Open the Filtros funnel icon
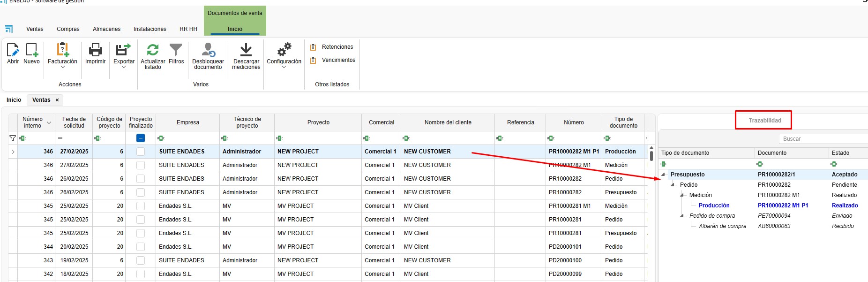868x282 pixels. point(176,49)
